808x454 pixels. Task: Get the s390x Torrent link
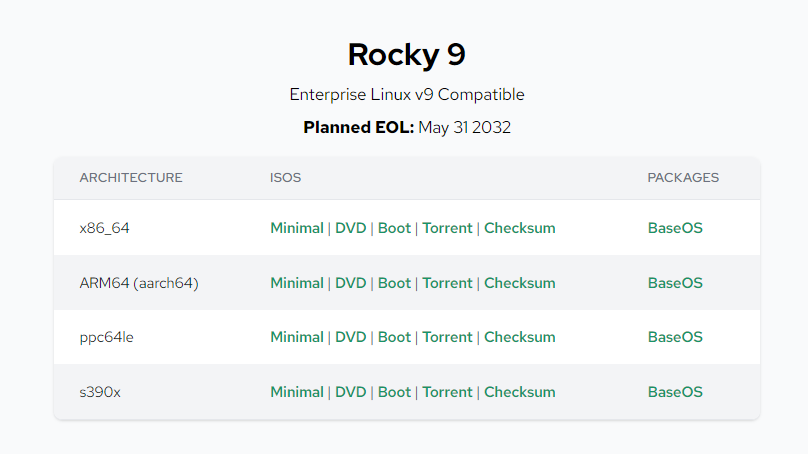pyautogui.click(x=447, y=392)
